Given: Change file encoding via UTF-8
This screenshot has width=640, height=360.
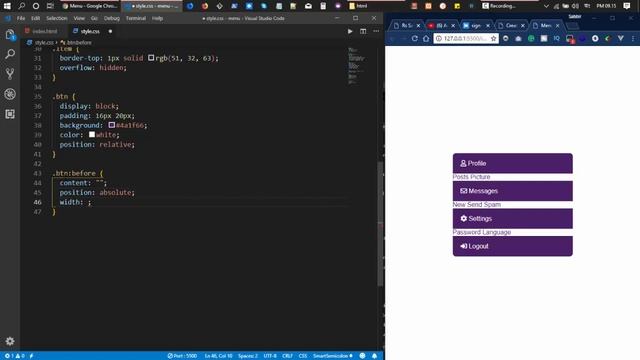Looking at the screenshot, I should pyautogui.click(x=270, y=356).
